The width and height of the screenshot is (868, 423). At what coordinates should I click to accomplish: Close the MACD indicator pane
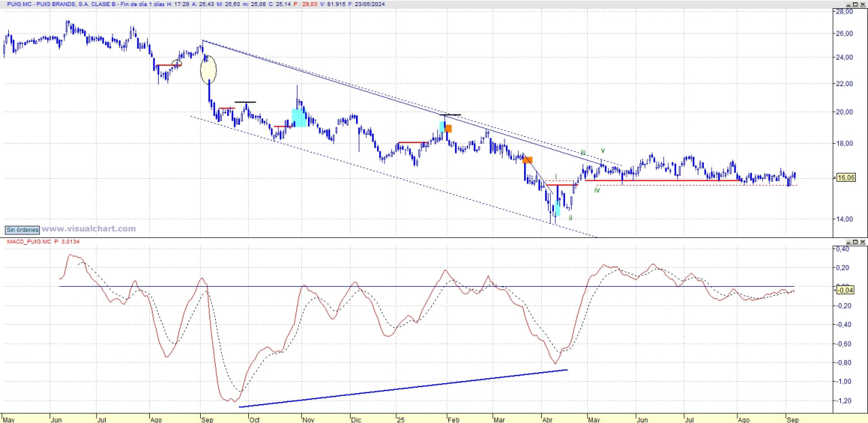point(863,241)
